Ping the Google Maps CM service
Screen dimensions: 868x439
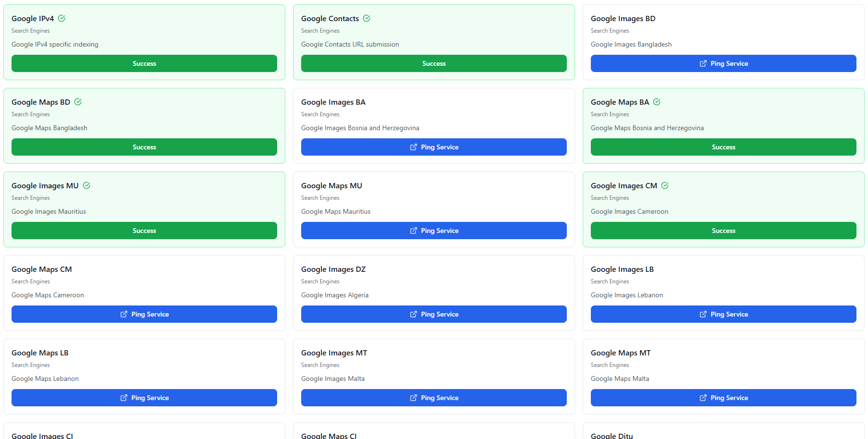[144, 314]
